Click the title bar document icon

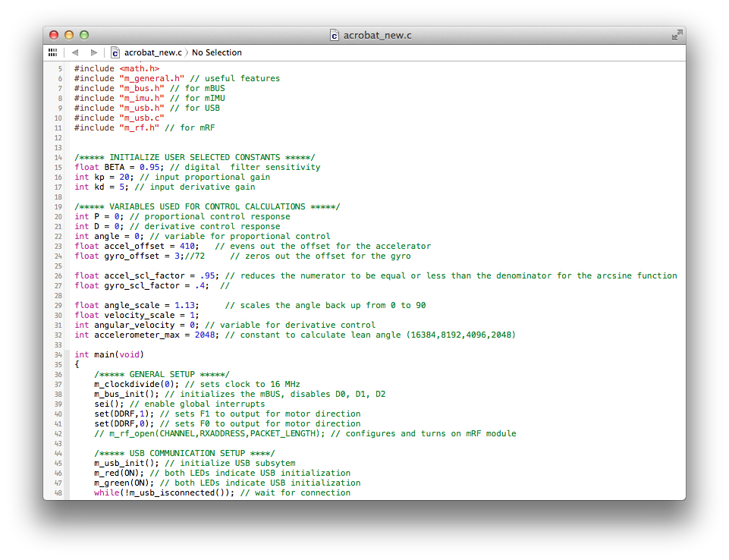[x=335, y=35]
